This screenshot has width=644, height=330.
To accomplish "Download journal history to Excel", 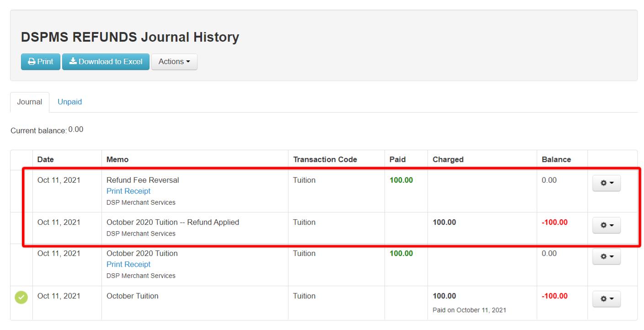I will (x=106, y=61).
